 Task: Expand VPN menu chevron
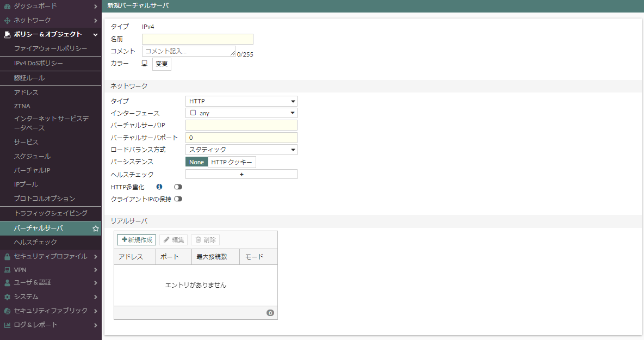tap(96, 270)
